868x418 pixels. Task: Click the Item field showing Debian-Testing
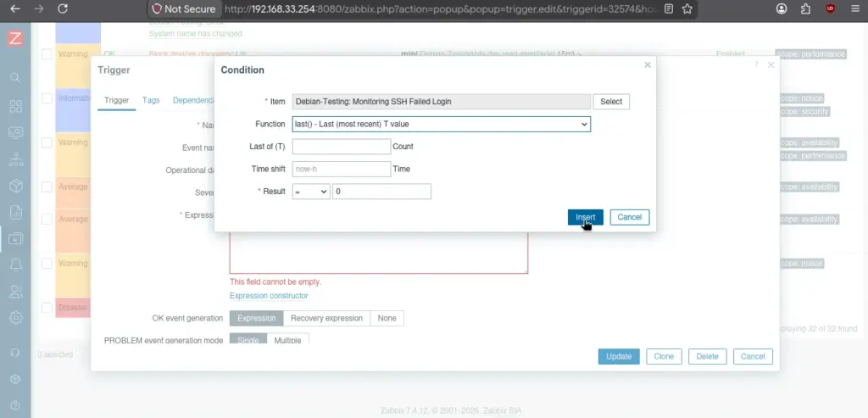(x=441, y=101)
